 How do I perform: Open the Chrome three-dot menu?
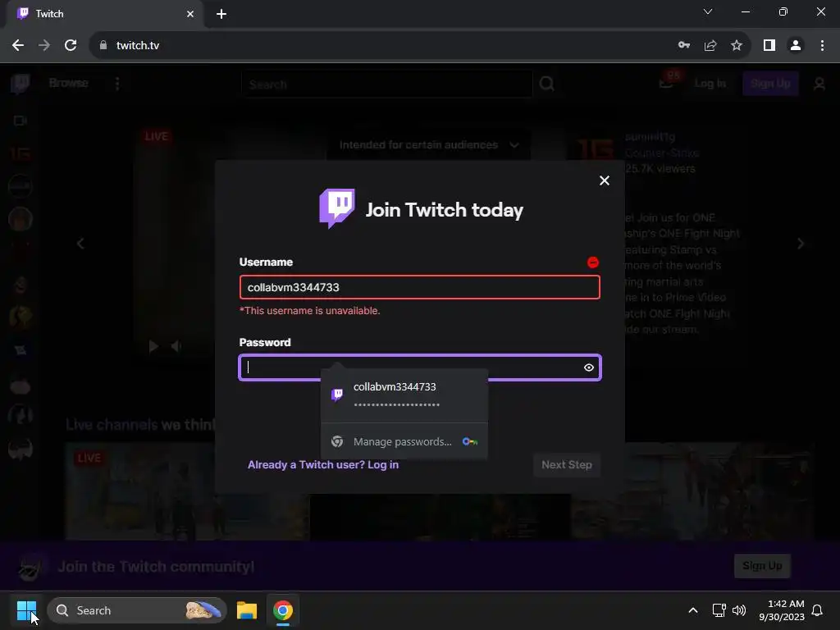[x=822, y=46]
